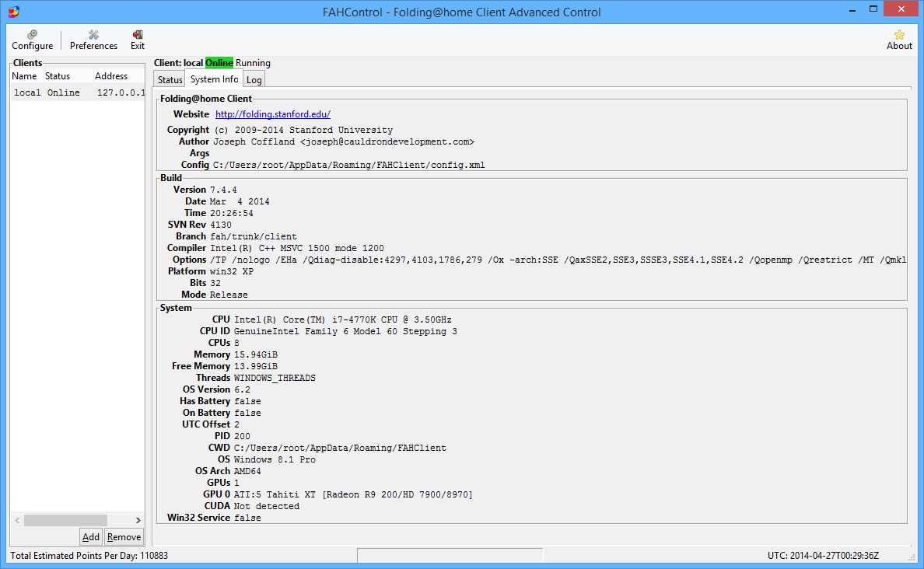This screenshot has width=924, height=569.
Task: Click the Mode Release value
Action: pyautogui.click(x=229, y=295)
